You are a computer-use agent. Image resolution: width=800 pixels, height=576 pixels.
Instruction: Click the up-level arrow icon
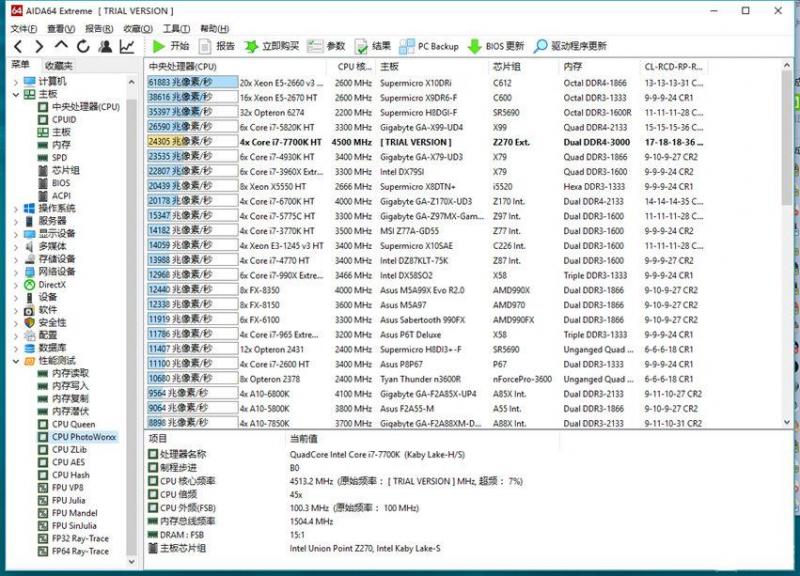coord(62,46)
